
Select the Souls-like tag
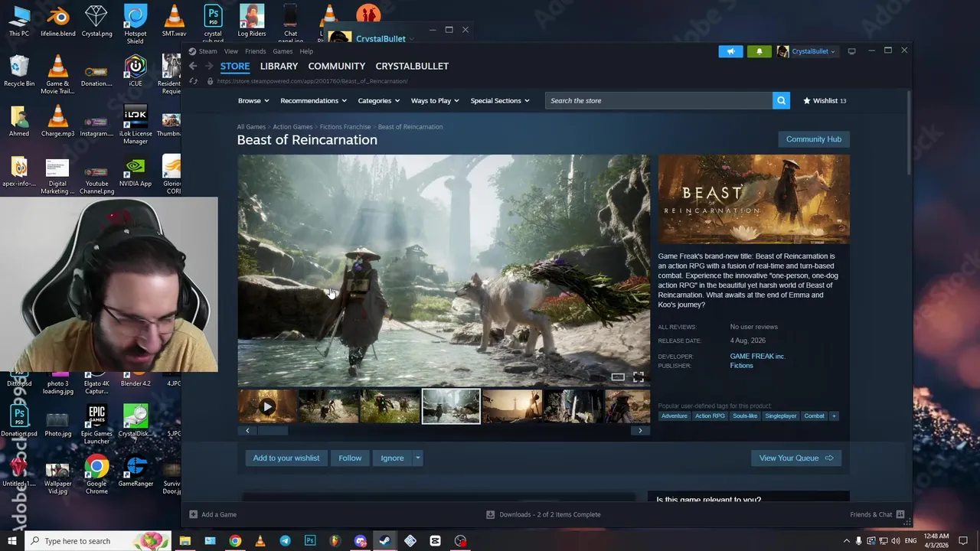click(745, 416)
